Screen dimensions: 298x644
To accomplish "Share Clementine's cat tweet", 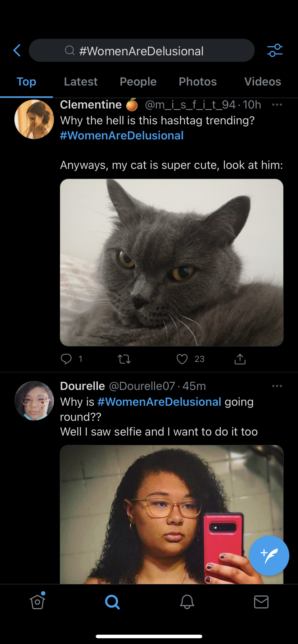I will click(240, 359).
